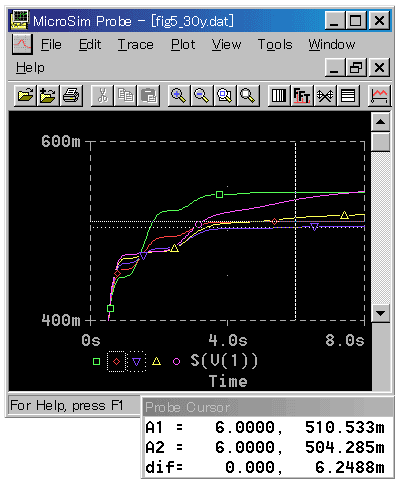Screen dimensions: 397x482
Task: Toggle the cursor display toolbar icon
Action: pyautogui.click(x=379, y=96)
